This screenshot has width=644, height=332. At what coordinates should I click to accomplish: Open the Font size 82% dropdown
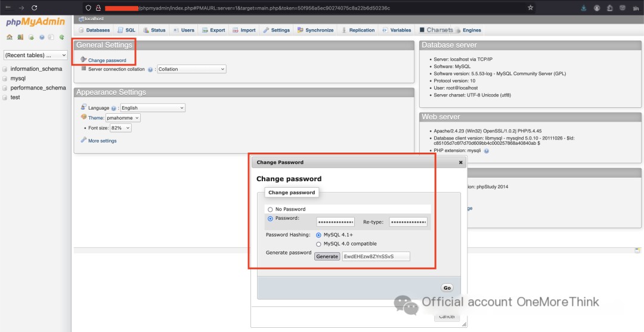(120, 128)
